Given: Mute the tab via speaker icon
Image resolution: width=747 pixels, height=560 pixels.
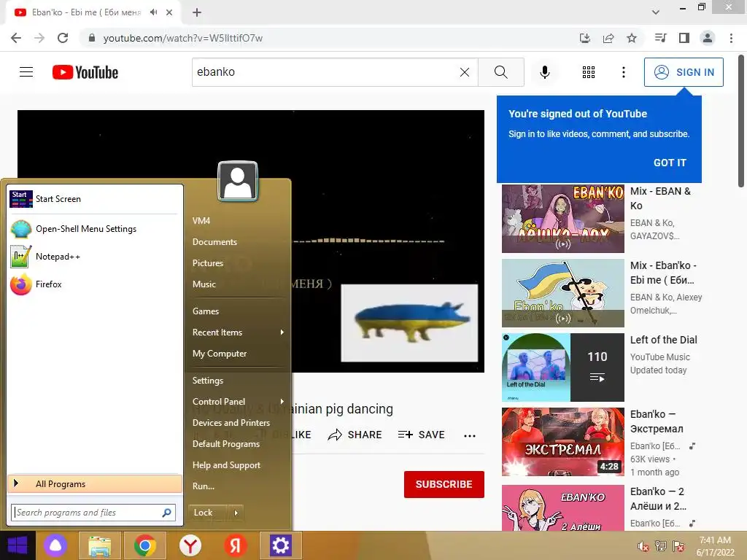Looking at the screenshot, I should pyautogui.click(x=153, y=12).
